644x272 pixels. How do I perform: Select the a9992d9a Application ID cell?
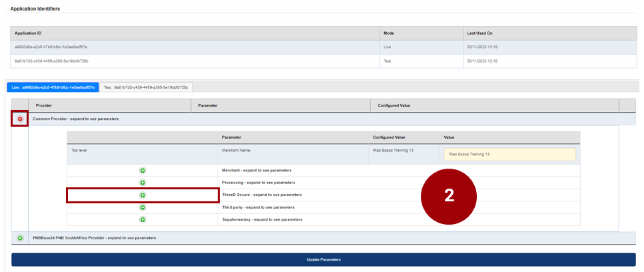196,47
